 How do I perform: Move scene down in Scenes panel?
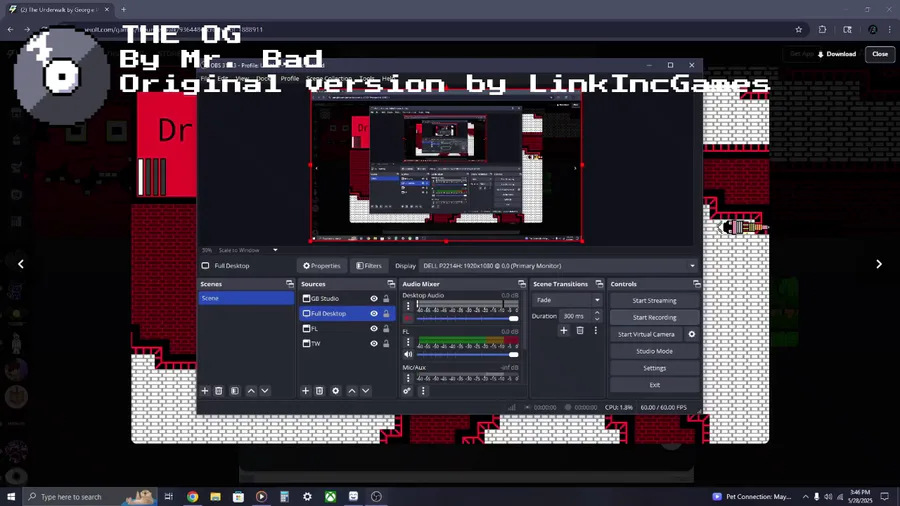265,391
